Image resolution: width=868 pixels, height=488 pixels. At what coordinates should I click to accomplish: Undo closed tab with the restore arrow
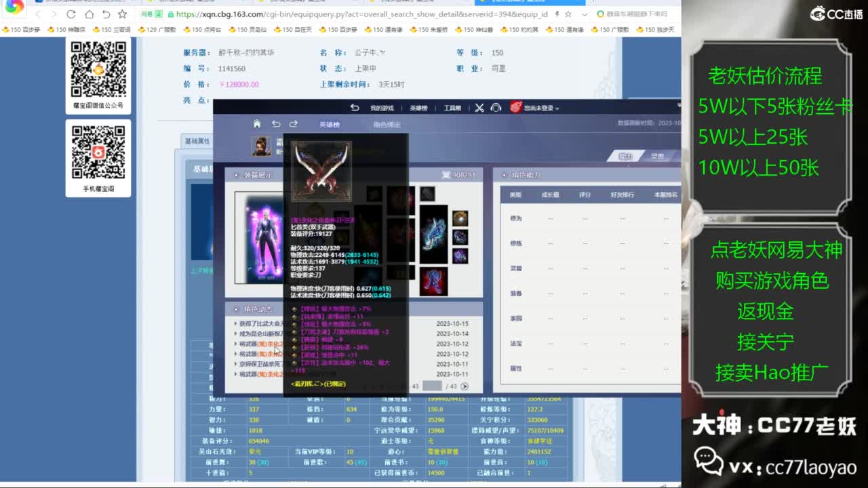point(106,14)
